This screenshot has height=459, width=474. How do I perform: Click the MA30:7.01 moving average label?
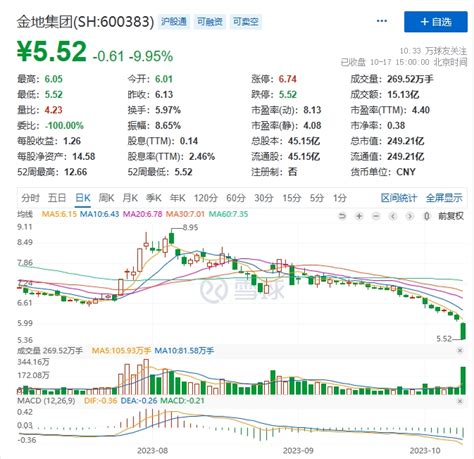(185, 214)
